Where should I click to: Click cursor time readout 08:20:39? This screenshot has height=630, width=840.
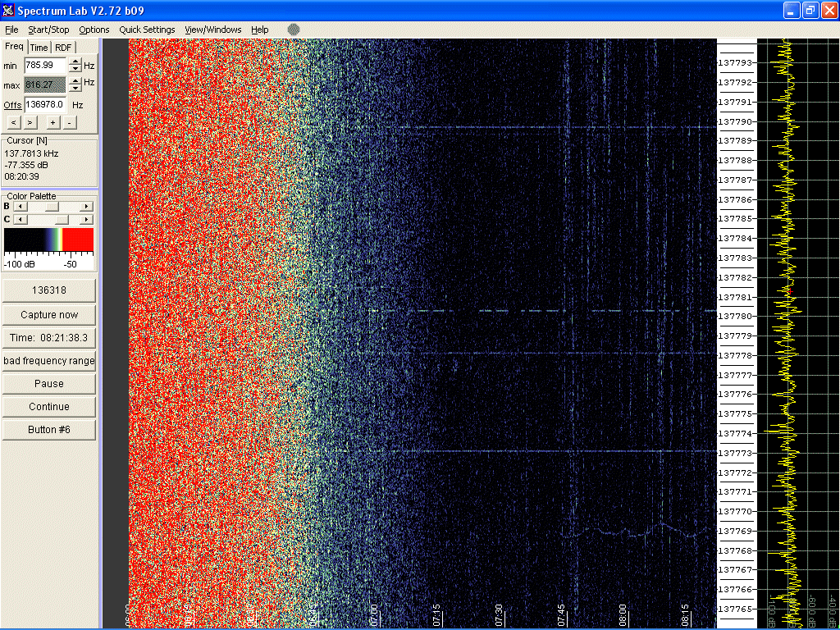point(21,176)
